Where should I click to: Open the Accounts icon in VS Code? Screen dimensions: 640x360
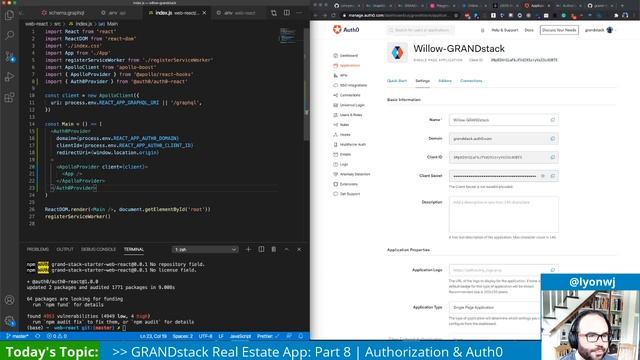(9, 300)
